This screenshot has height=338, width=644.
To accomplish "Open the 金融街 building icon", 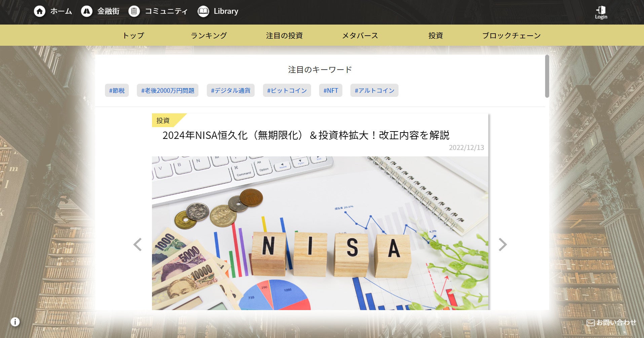I will [87, 11].
